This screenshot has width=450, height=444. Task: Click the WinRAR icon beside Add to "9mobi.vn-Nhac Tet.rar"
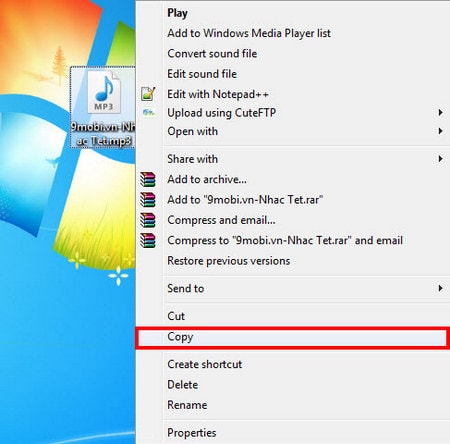click(x=148, y=200)
